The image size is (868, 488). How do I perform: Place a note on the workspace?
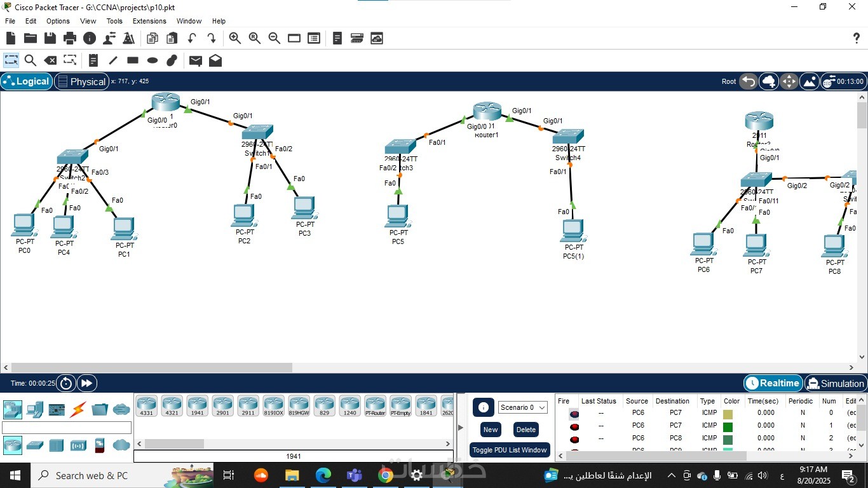click(93, 60)
